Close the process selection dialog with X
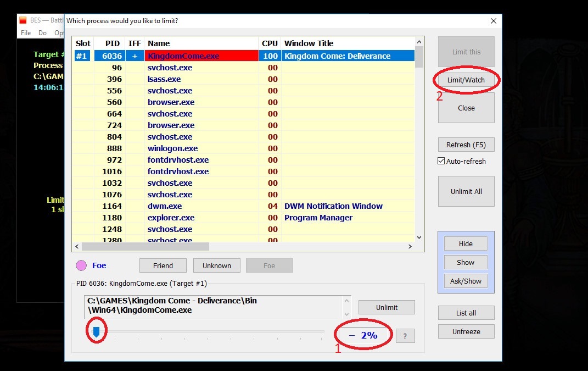Image resolution: width=588 pixels, height=371 pixels. [x=494, y=21]
